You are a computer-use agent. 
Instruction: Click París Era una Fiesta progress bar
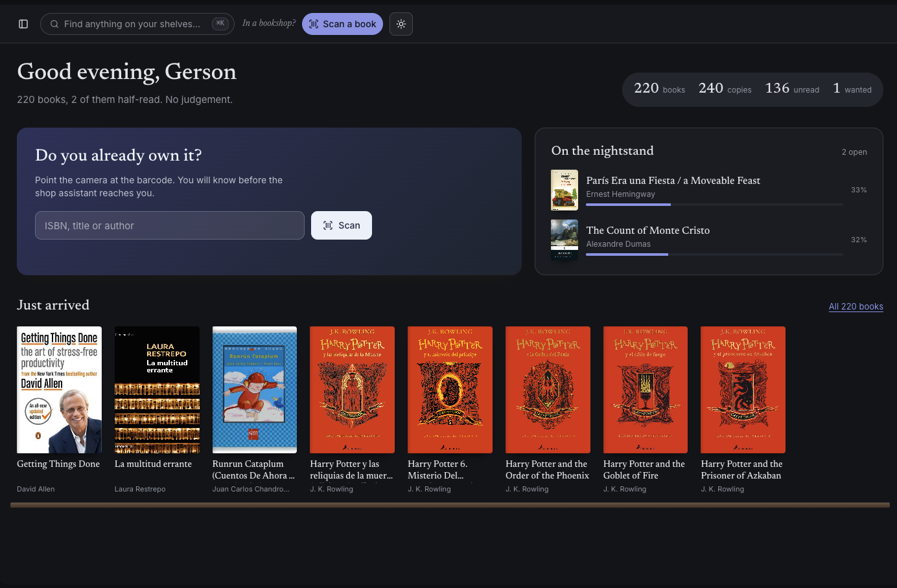(x=715, y=205)
